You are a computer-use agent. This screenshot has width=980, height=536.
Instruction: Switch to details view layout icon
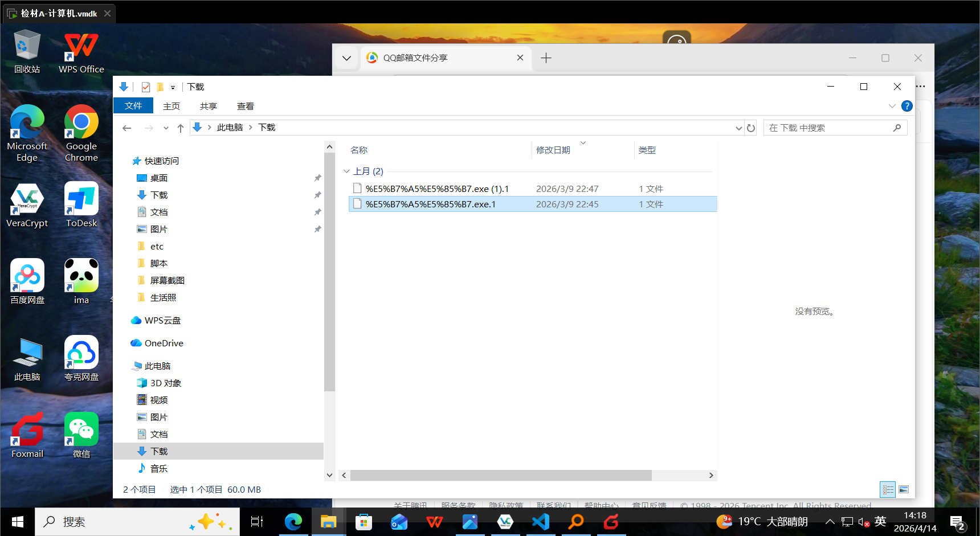888,489
